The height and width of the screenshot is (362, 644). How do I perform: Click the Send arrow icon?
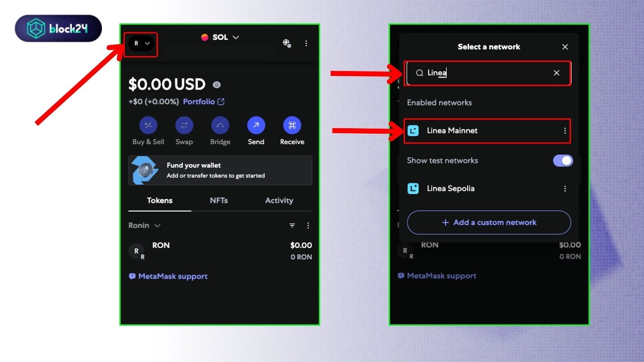[256, 125]
